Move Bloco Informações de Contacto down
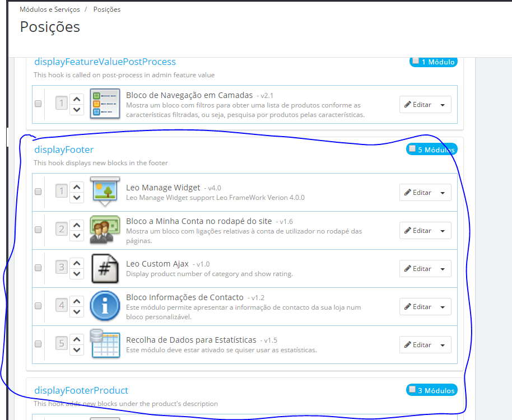512x420 pixels. (77, 312)
